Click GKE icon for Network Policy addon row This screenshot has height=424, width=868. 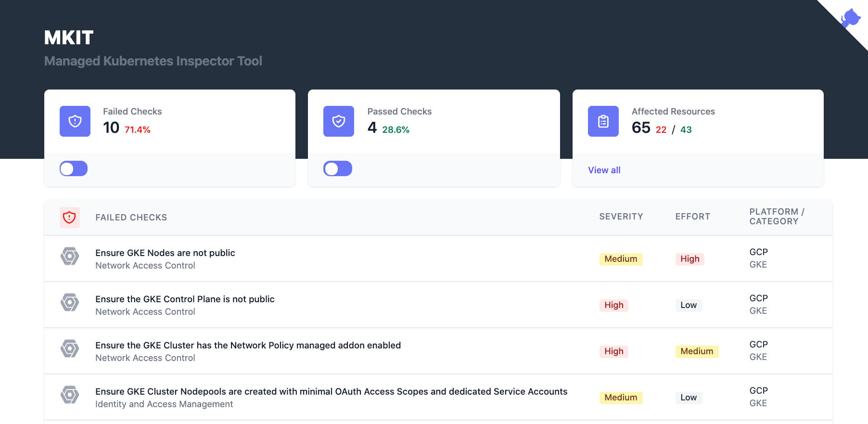pyautogui.click(x=70, y=348)
